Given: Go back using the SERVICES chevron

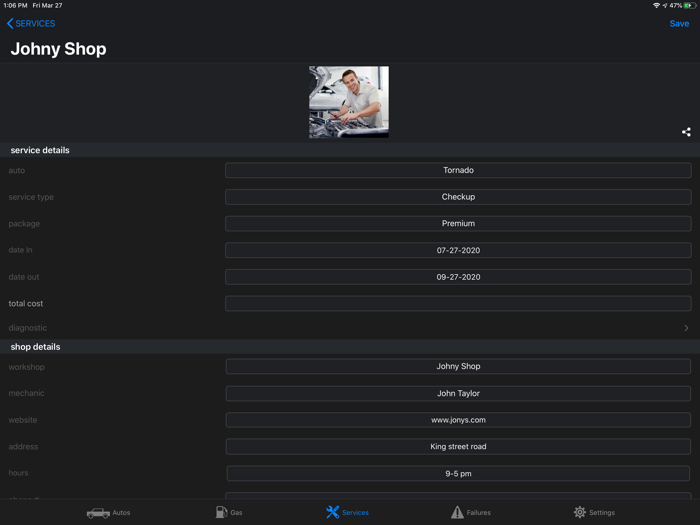Looking at the screenshot, I should point(31,23).
